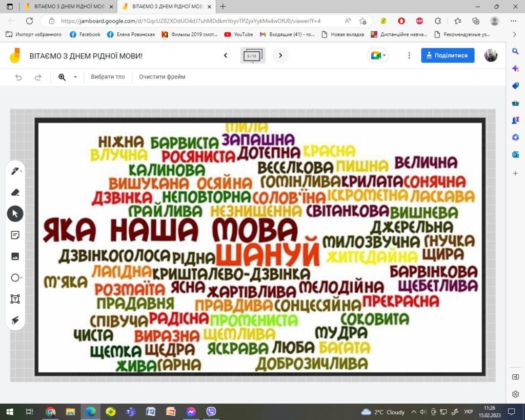The width and height of the screenshot is (525, 420).
Task: Click Вибрати тло button
Action: (x=108, y=77)
